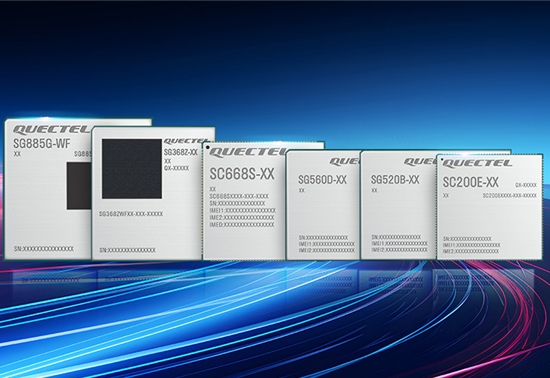Click the SG368ZWFXX-XXX-XXXXX part number text
Image resolution: width=550 pixels, height=378 pixels.
[131, 214]
